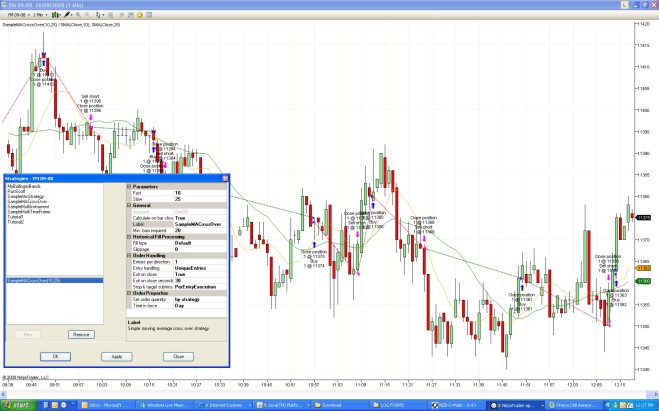Switch to Internet Explorer taskbar group
The width and height of the screenshot is (659, 411).
click(x=224, y=405)
